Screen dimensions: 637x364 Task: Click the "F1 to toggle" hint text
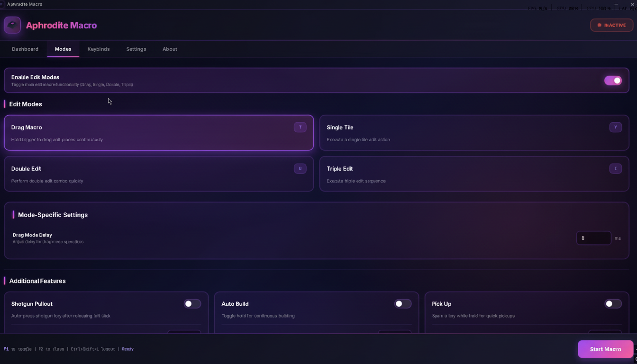tap(18, 349)
